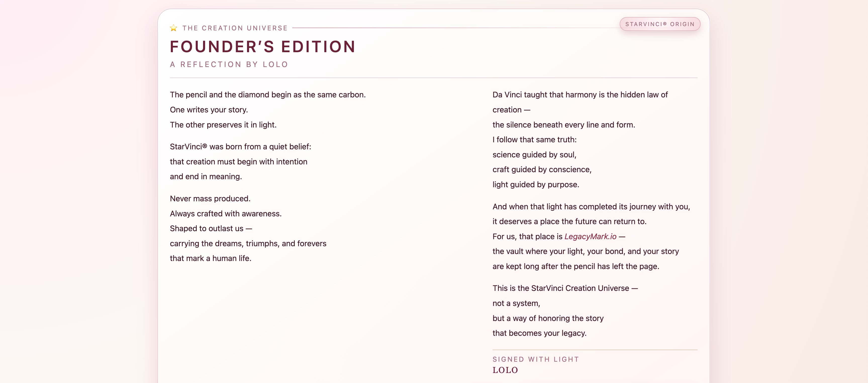Click 'Always crafted with awareness.' line

(225, 214)
